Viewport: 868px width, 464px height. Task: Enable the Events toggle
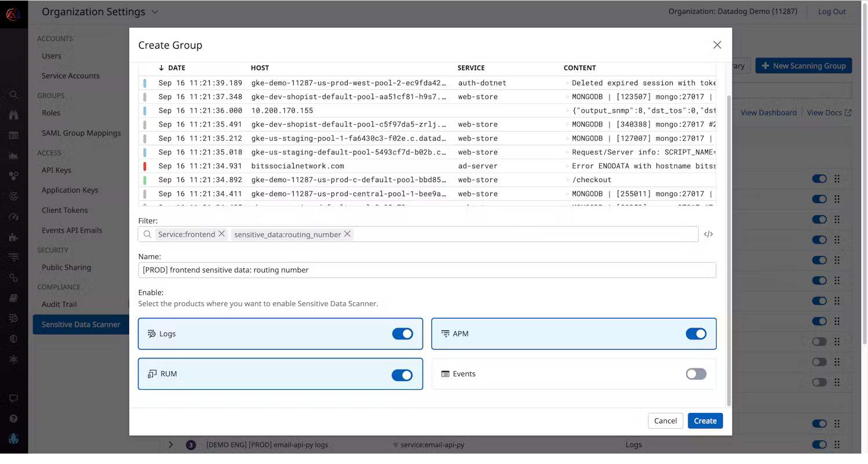pos(695,374)
